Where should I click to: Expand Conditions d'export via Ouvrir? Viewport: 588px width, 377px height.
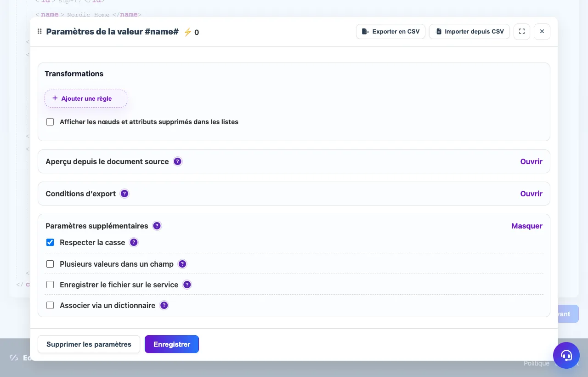(531, 194)
